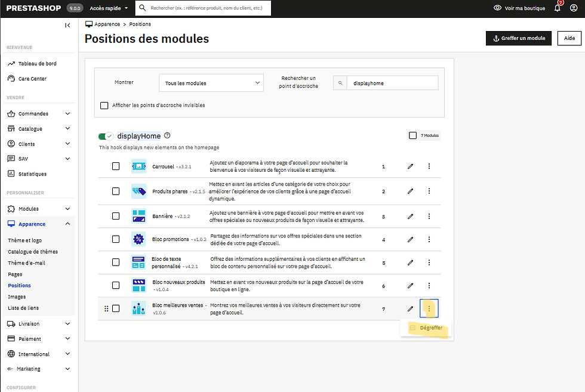Edit the Carrousel module pencil icon
Screen dimensions: 585x392
411,166
